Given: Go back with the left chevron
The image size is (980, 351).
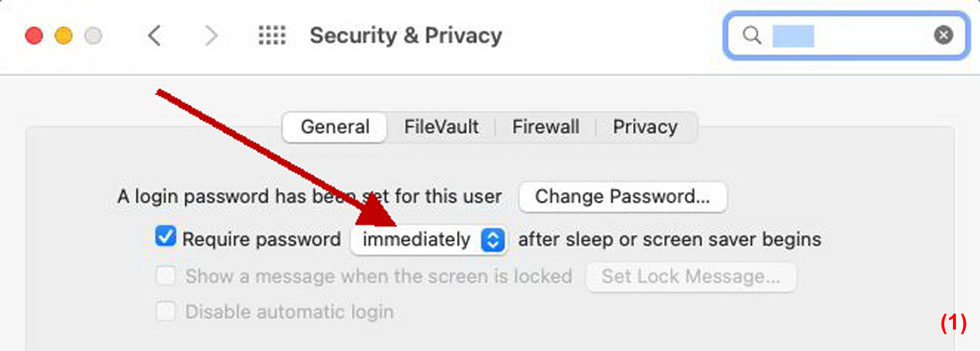Looking at the screenshot, I should click(x=155, y=36).
